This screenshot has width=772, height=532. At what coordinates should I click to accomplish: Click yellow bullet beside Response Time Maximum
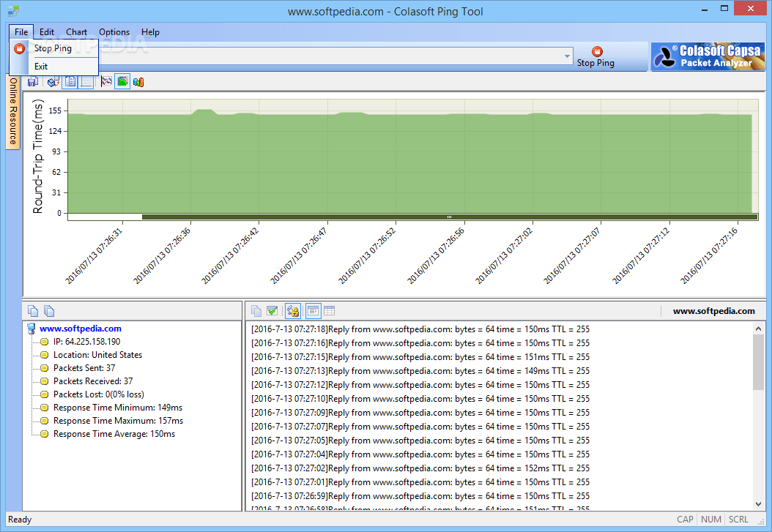point(44,421)
